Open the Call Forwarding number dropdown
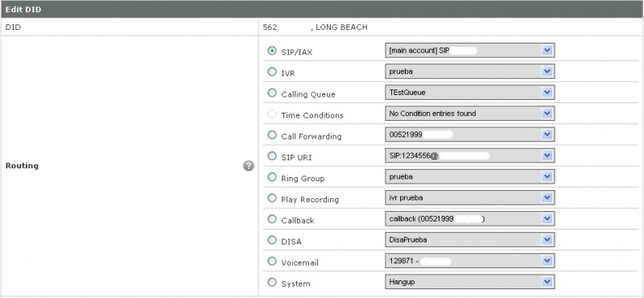The height and width of the screenshot is (298, 644). [470, 135]
